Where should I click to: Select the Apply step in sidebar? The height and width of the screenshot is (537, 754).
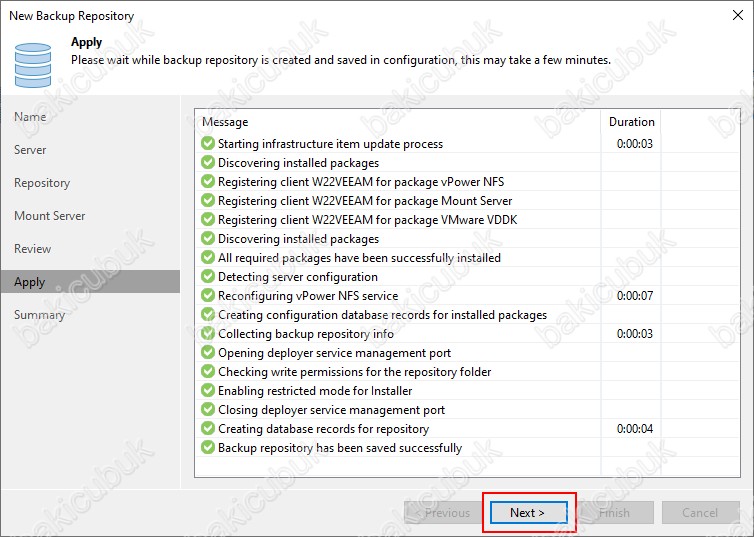click(x=90, y=282)
